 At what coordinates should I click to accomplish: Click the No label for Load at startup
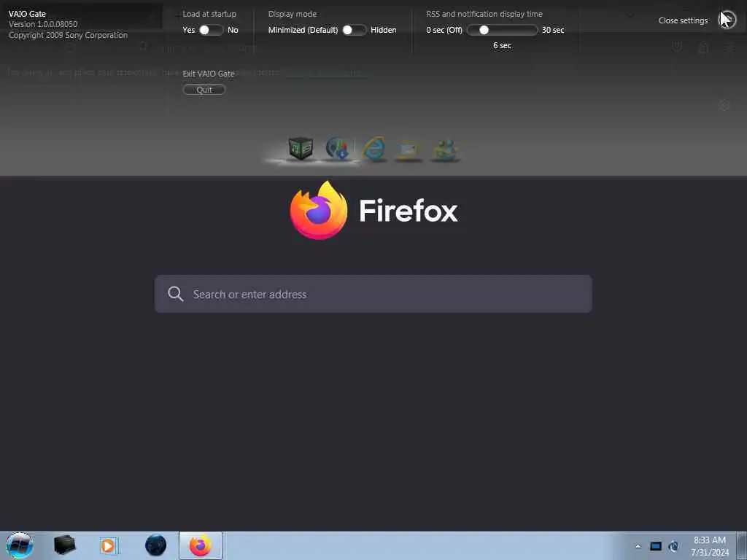point(233,30)
